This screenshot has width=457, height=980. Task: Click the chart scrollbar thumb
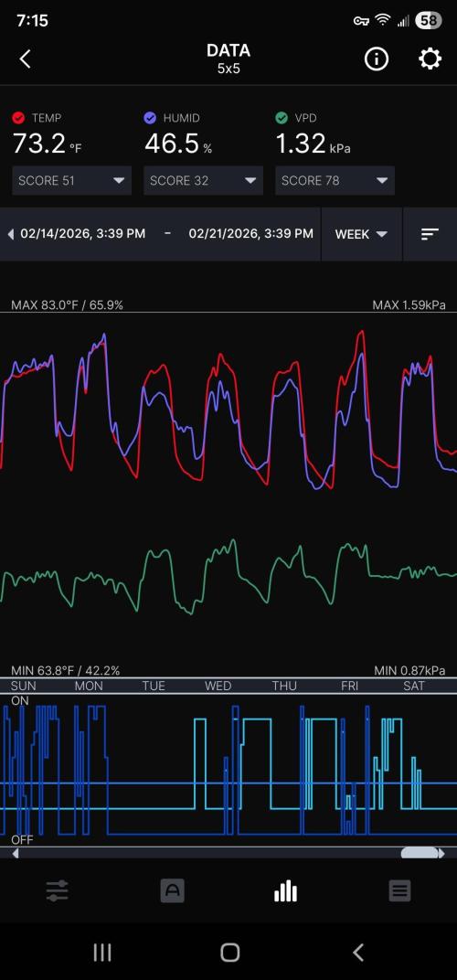pos(420,853)
